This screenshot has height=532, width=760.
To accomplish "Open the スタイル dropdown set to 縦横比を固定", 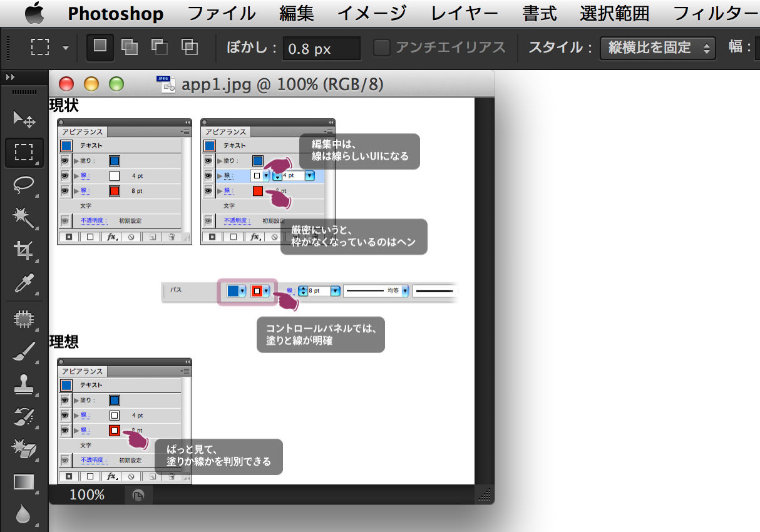I will click(657, 48).
